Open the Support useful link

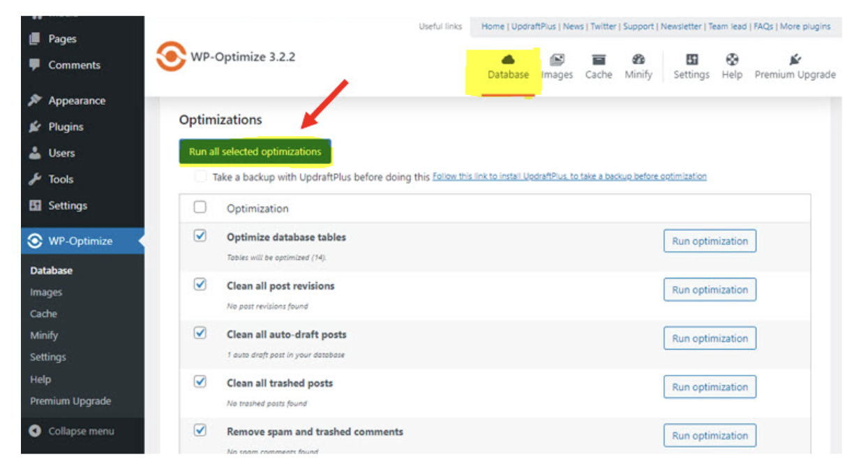click(x=638, y=27)
